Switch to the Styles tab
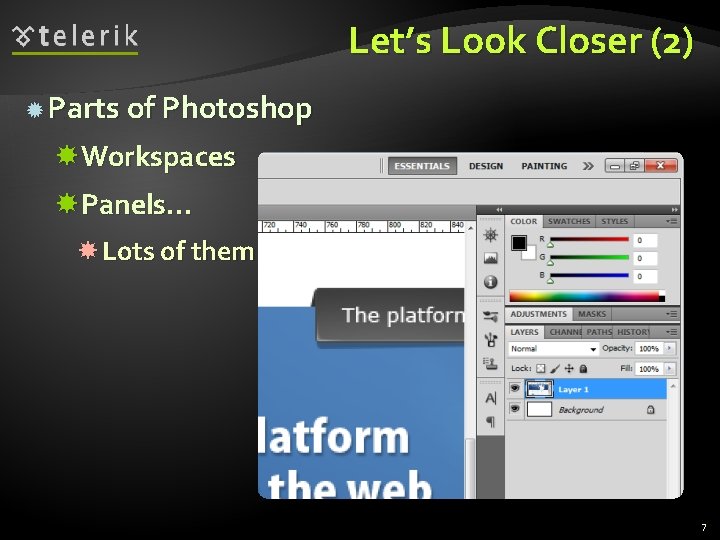Screen dimensions: 720x540 tap(614, 221)
